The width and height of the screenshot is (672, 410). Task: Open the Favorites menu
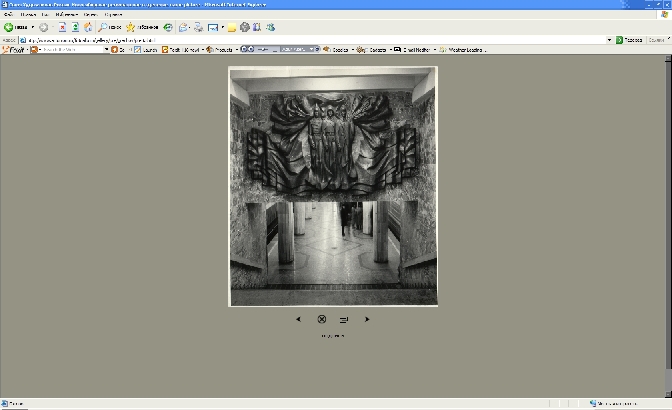point(66,15)
